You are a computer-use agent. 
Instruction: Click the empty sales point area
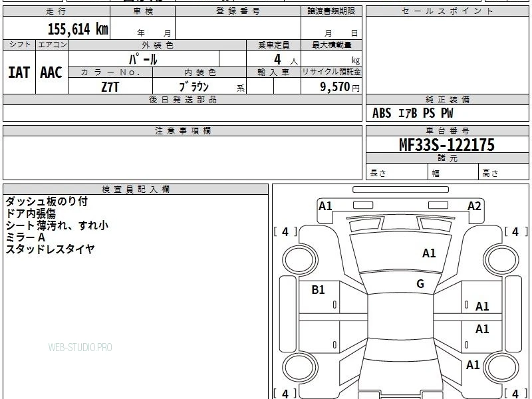pos(447,55)
